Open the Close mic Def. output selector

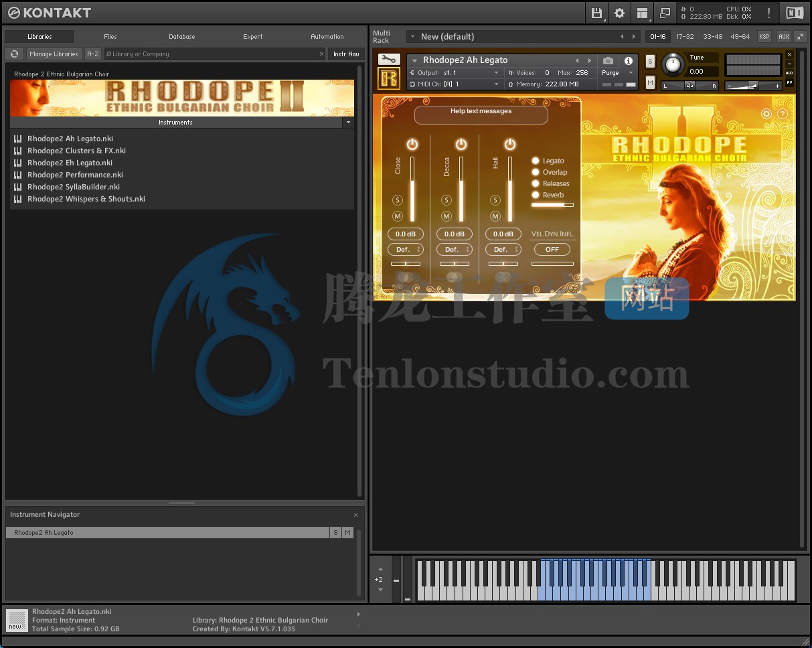(x=406, y=249)
